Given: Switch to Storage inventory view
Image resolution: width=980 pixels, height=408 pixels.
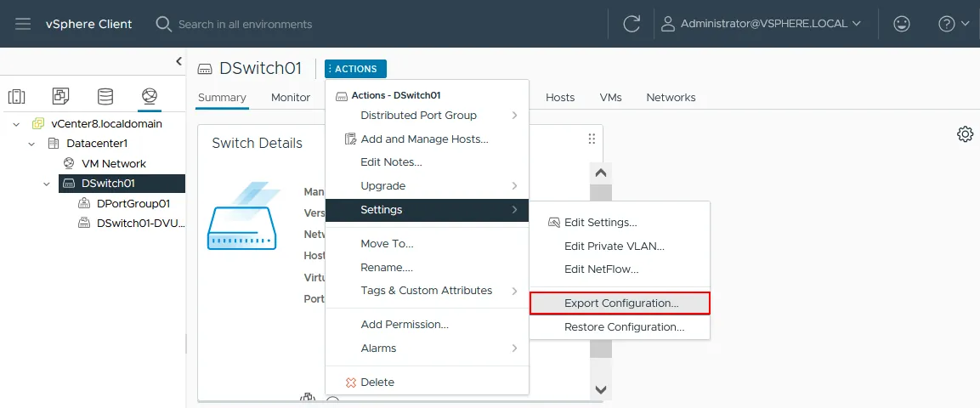Looking at the screenshot, I should pos(105,96).
